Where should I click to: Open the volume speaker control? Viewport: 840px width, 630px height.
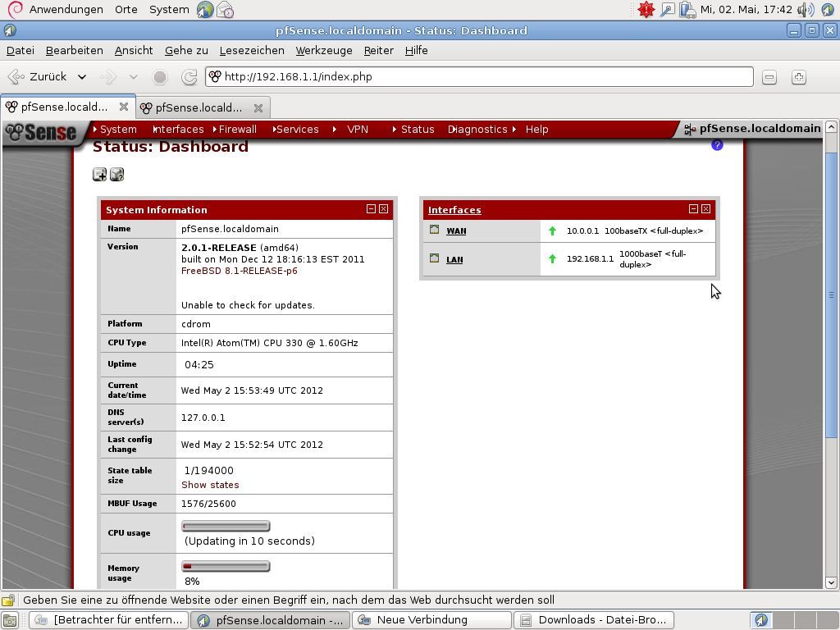tap(806, 10)
